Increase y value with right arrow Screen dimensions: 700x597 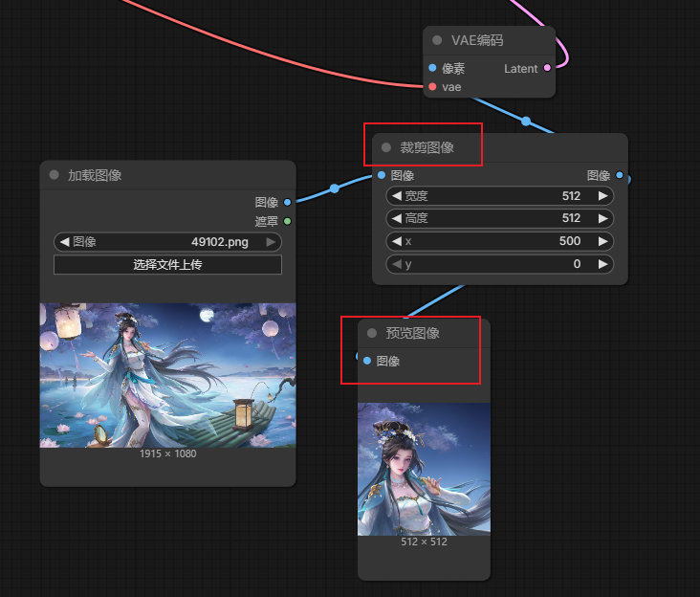pyautogui.click(x=603, y=264)
